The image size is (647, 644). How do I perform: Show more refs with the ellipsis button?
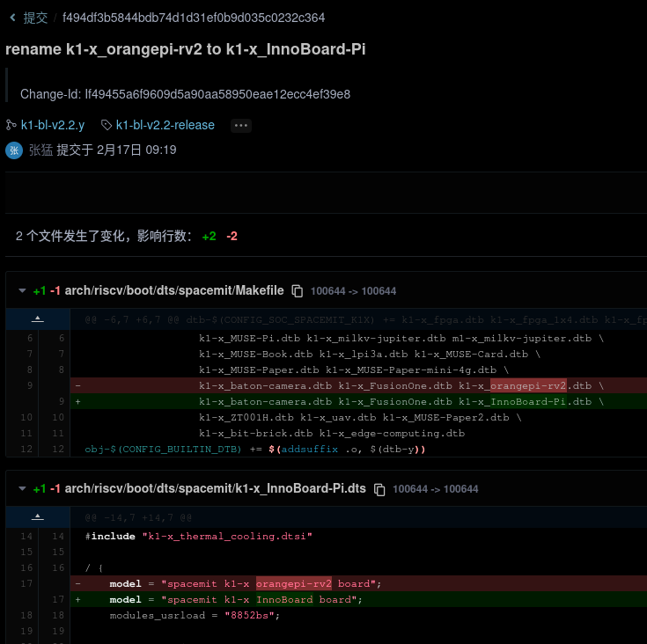(x=241, y=125)
